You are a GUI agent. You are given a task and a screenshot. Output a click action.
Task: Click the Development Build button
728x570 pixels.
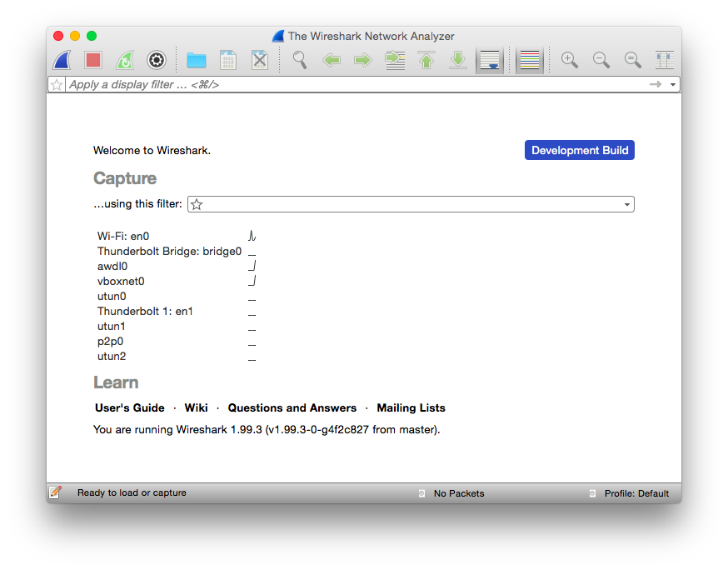pyautogui.click(x=580, y=150)
